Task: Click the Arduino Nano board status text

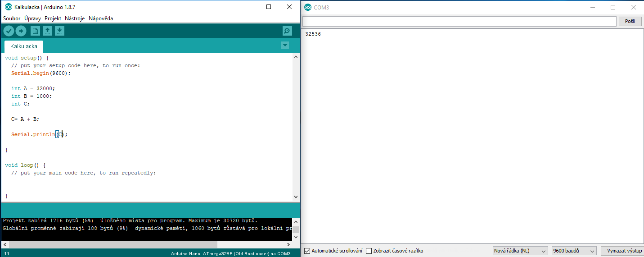Action: point(230,253)
